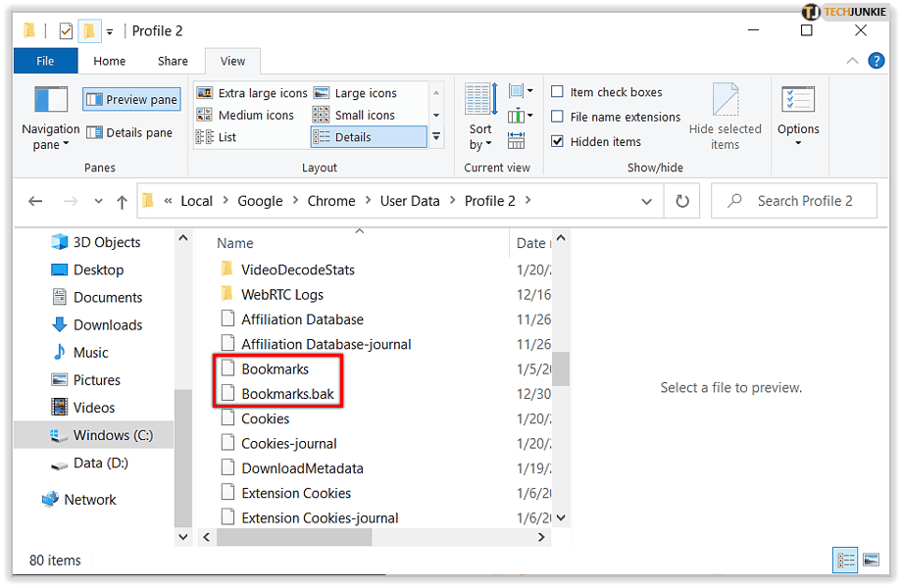This screenshot has width=902, height=588.
Task: Click the horizontal scrollbar right arrow
Action: tap(541, 537)
